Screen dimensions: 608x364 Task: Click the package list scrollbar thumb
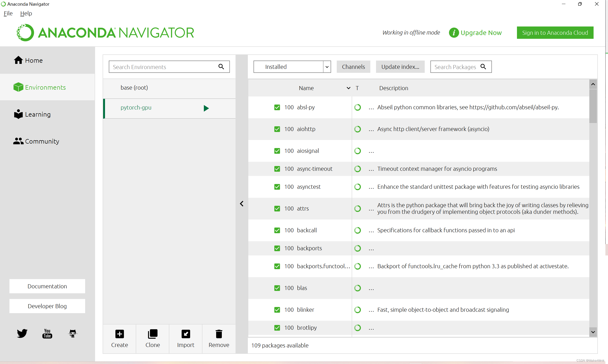point(593,106)
